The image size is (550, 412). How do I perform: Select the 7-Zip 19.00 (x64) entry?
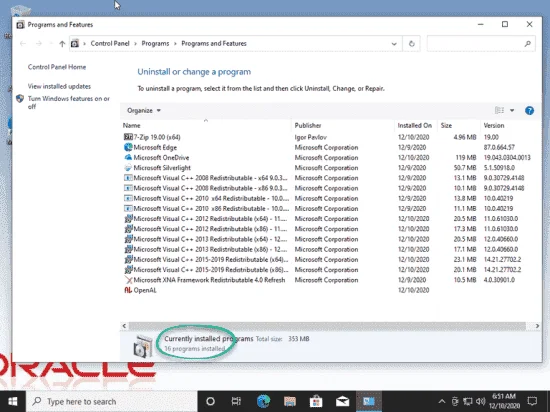point(157,137)
